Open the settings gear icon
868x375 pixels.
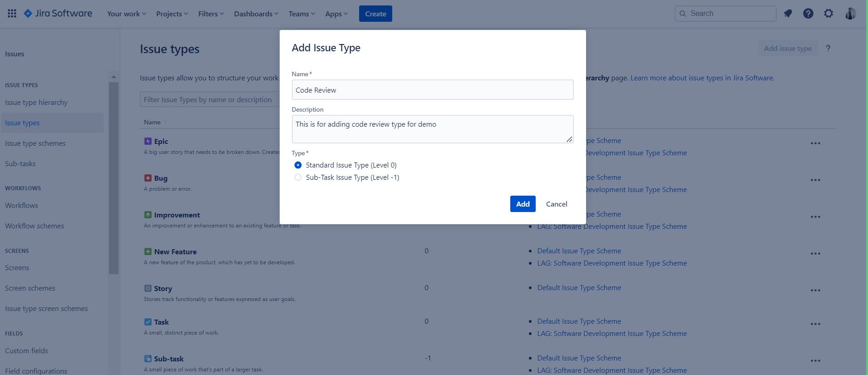coord(829,14)
